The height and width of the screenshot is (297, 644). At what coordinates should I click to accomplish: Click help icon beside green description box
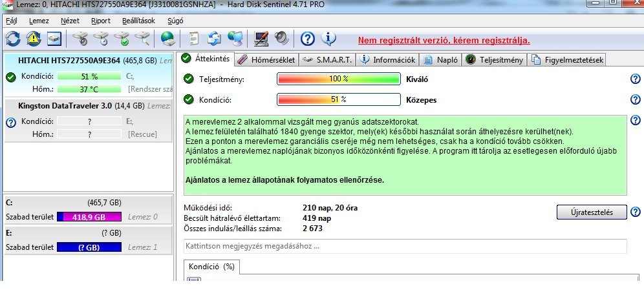(x=636, y=120)
